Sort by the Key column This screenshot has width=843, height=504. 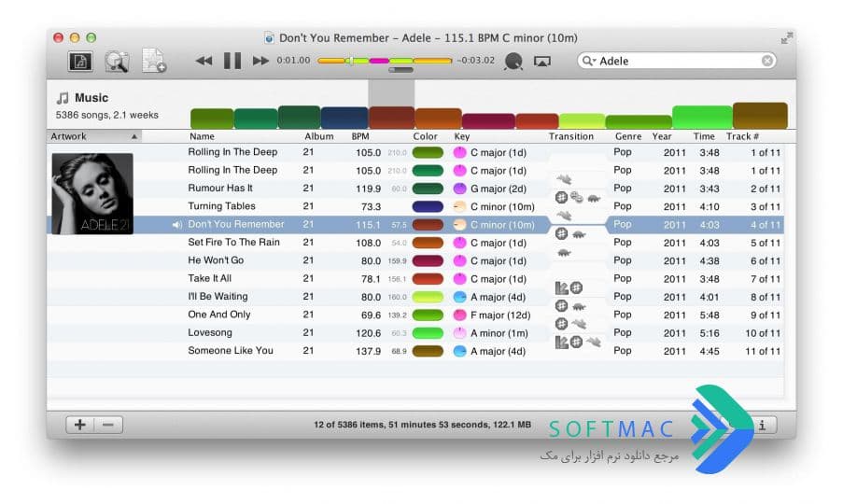point(462,136)
